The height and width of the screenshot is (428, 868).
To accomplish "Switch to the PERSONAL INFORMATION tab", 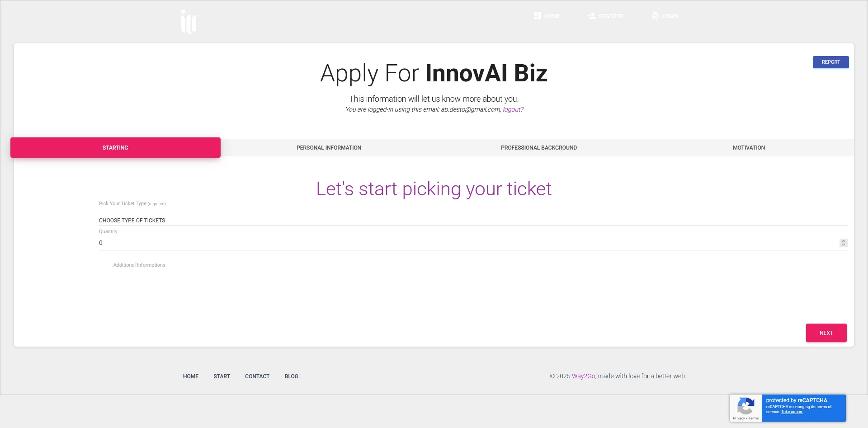I will (329, 147).
